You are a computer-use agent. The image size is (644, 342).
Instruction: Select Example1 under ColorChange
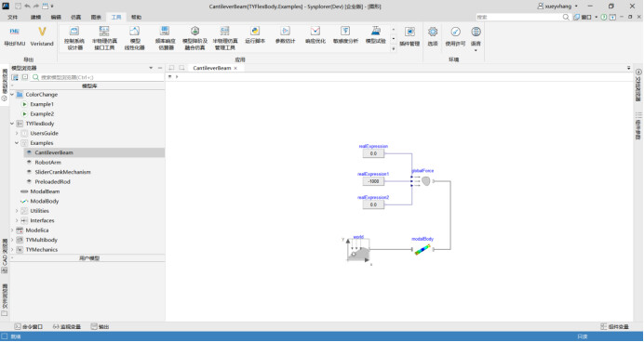tap(42, 104)
